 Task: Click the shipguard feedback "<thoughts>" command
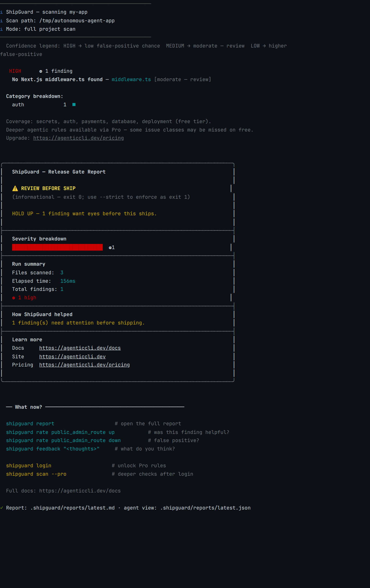tap(53, 449)
